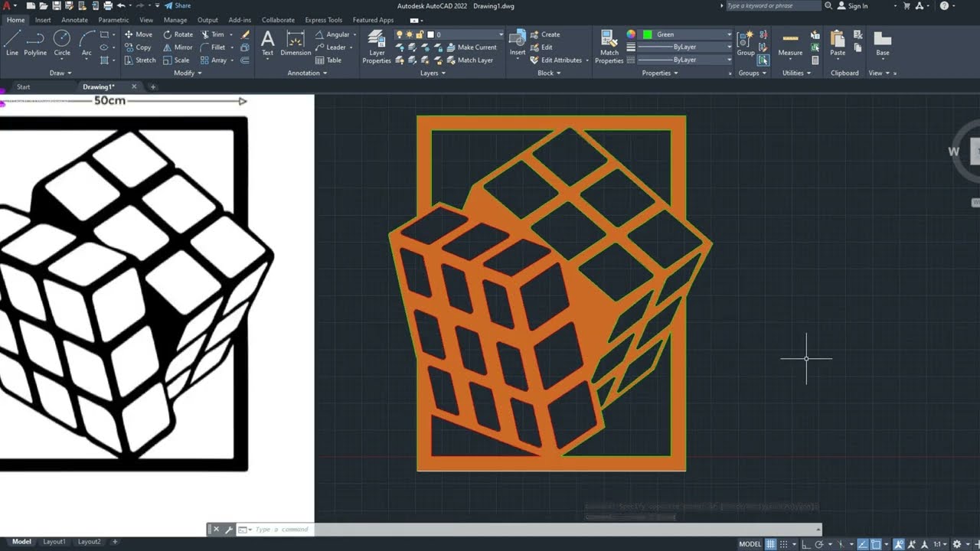Click the Create block button

[544, 34]
